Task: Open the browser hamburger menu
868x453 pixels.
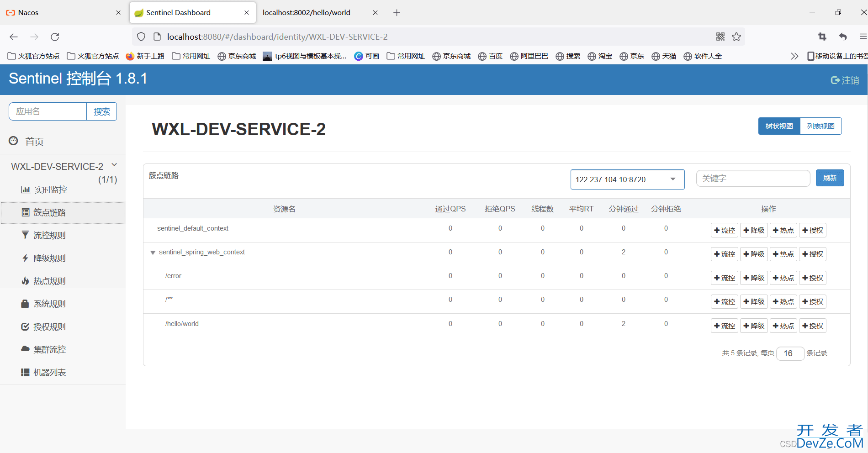Action: tap(863, 37)
